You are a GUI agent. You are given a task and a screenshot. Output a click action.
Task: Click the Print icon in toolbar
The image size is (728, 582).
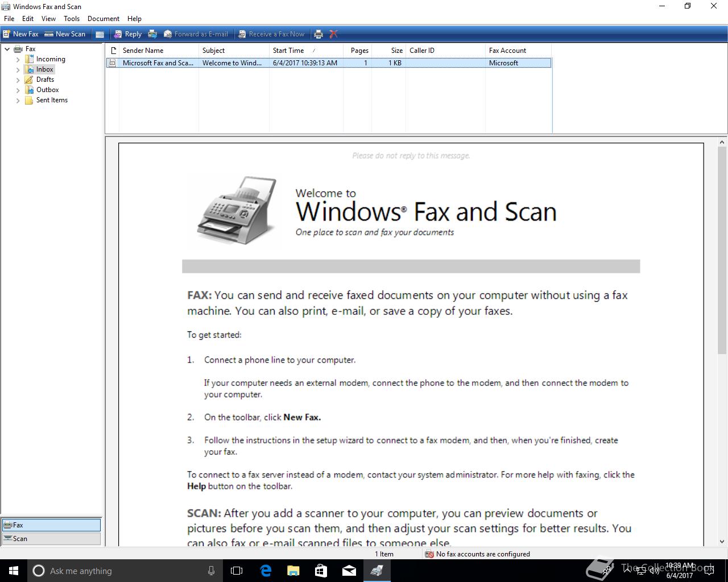coord(318,34)
